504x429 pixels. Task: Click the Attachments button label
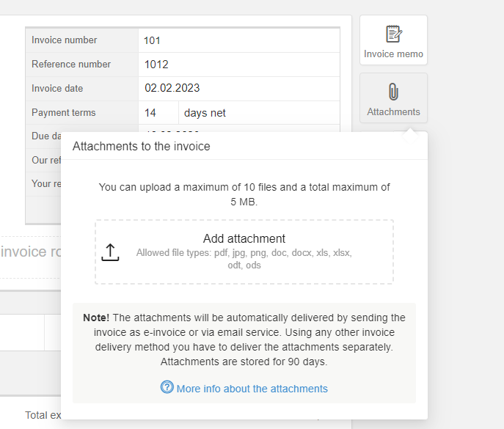393,111
